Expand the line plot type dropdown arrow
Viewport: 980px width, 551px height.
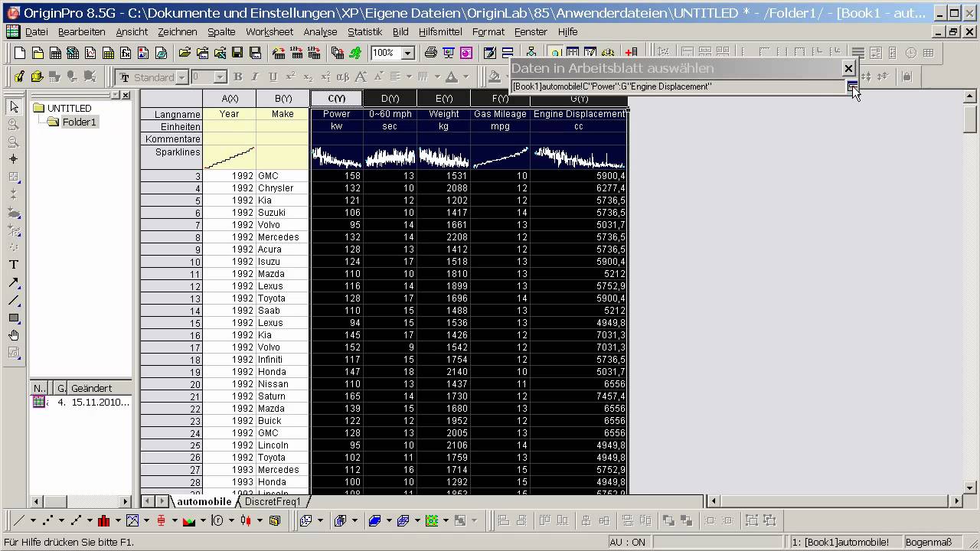[33, 520]
